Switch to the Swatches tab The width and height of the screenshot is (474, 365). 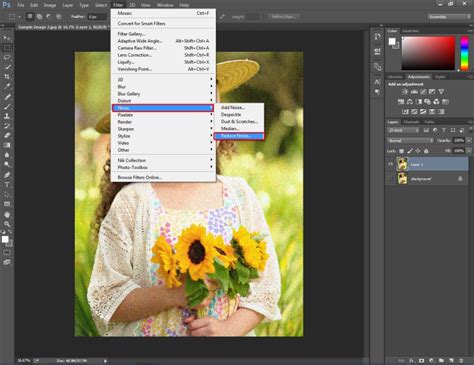410,31
